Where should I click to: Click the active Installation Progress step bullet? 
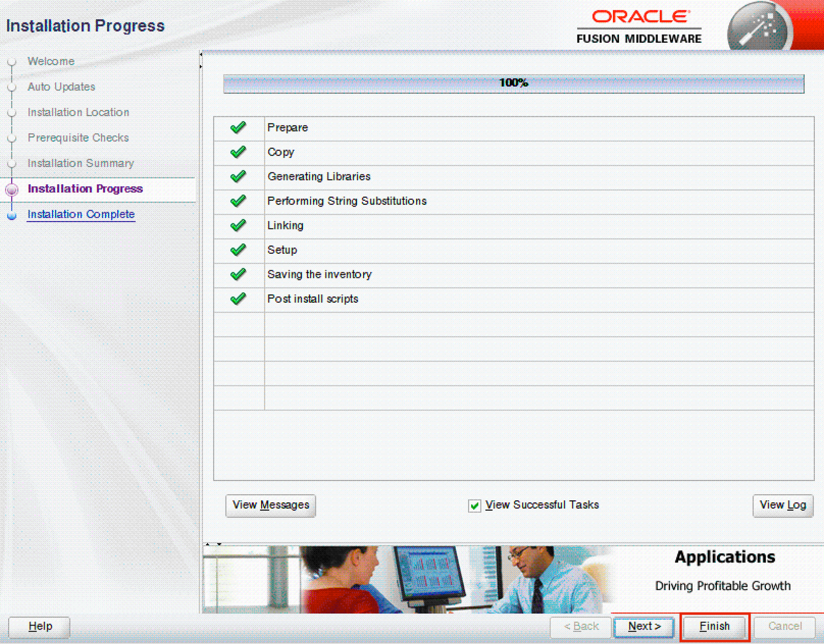point(12,189)
